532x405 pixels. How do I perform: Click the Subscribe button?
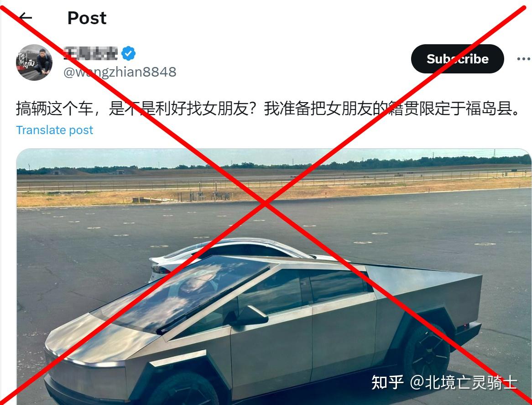(457, 59)
